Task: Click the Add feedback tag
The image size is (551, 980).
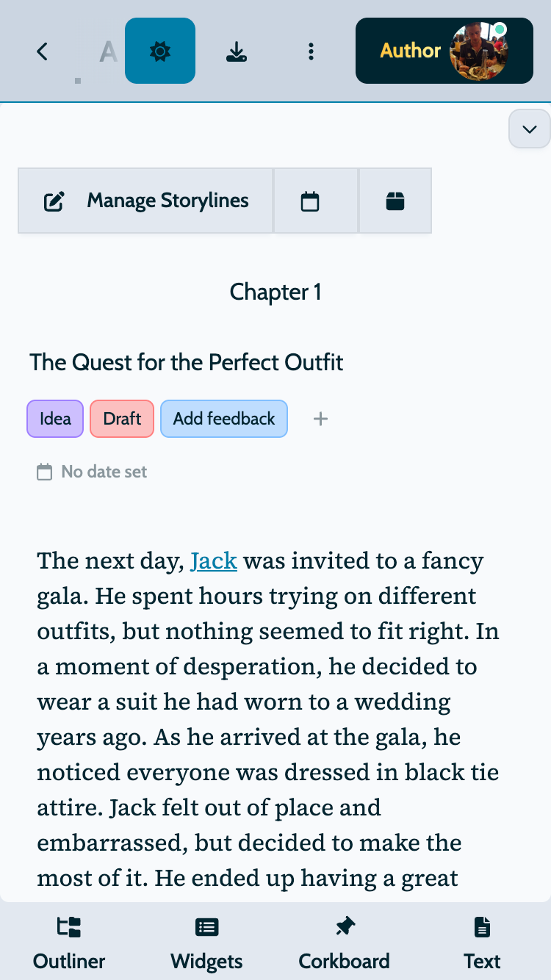Action: (x=224, y=419)
